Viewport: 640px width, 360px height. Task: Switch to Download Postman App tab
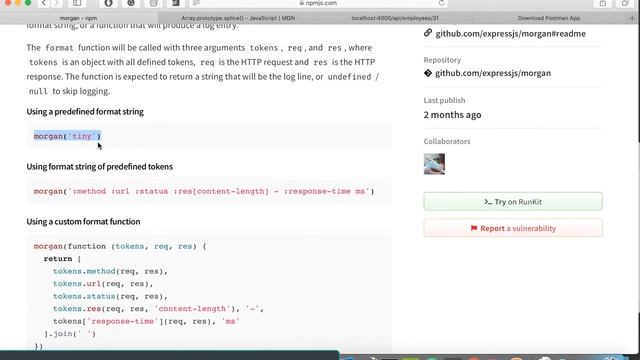pos(549,18)
